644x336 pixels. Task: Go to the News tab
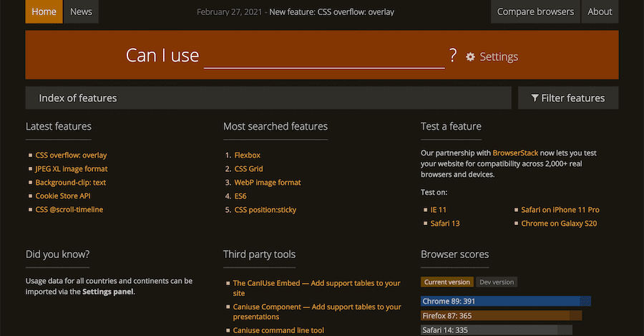click(x=81, y=11)
